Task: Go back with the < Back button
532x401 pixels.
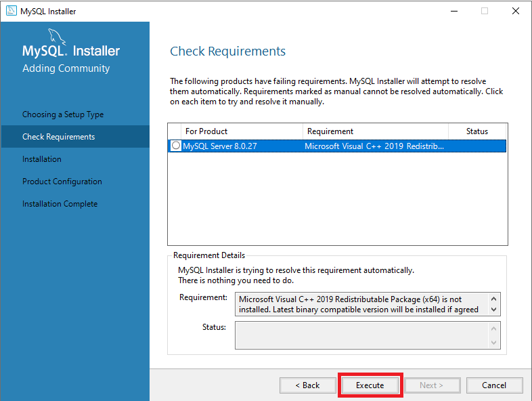Action: pyautogui.click(x=307, y=385)
